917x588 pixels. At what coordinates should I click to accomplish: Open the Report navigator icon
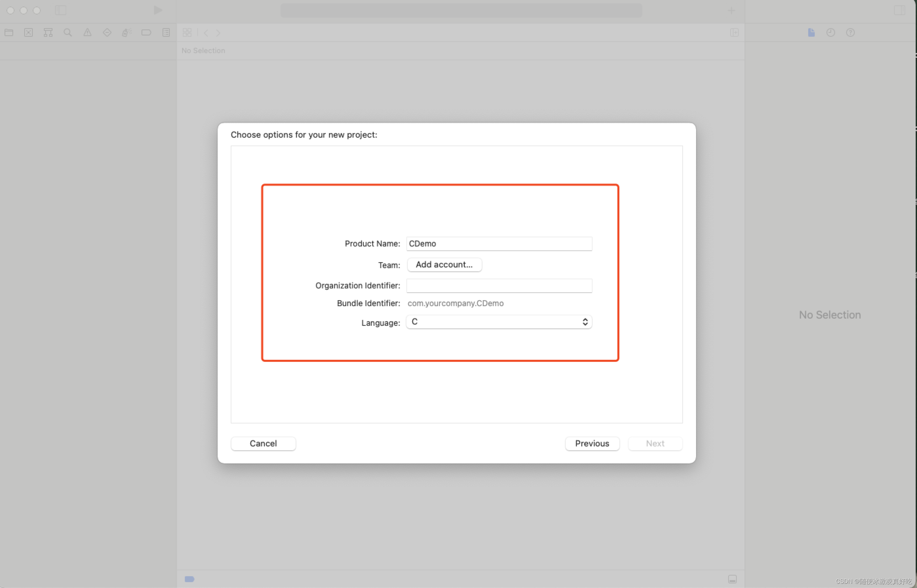pos(166,32)
